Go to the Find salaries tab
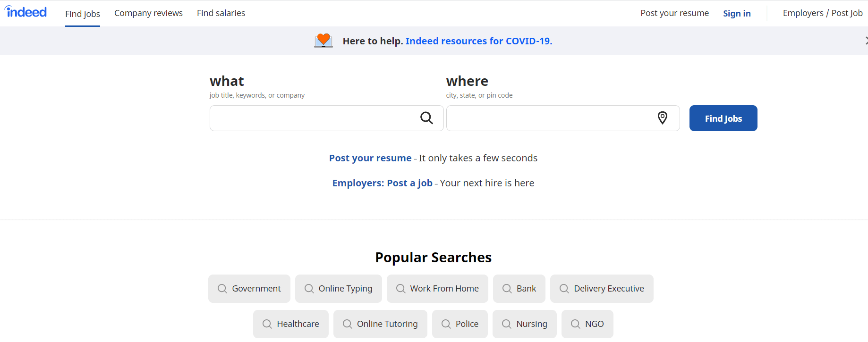868x342 pixels. [x=221, y=13]
